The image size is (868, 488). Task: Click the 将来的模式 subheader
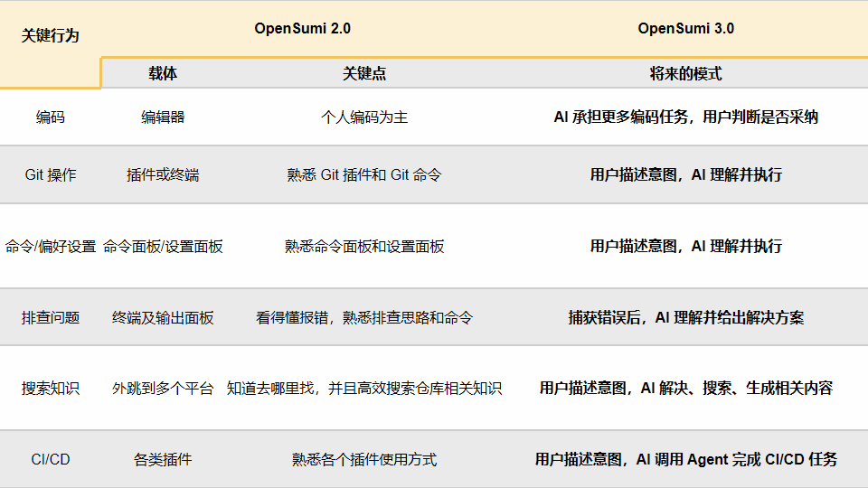point(686,73)
